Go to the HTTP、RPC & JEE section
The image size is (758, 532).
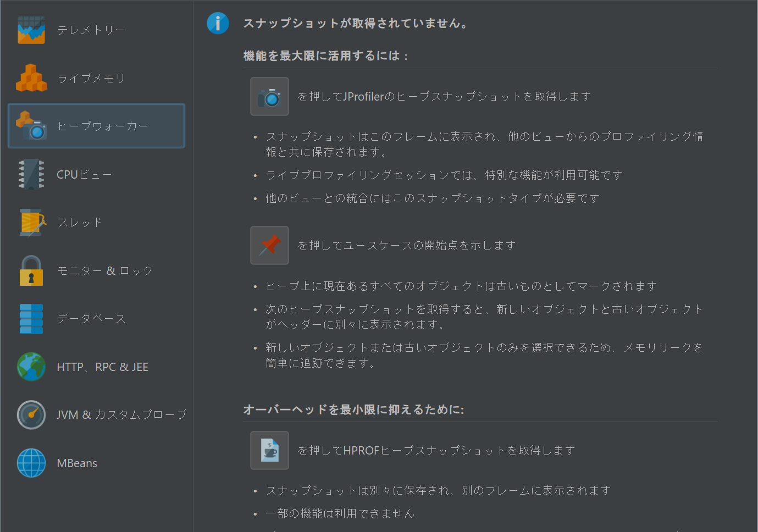coord(103,367)
